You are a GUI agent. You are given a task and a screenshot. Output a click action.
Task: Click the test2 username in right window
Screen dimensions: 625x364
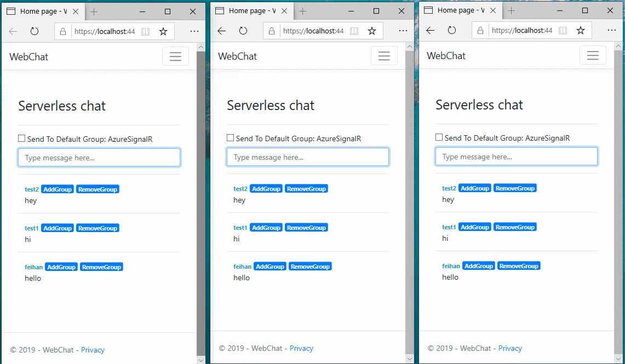449,188
